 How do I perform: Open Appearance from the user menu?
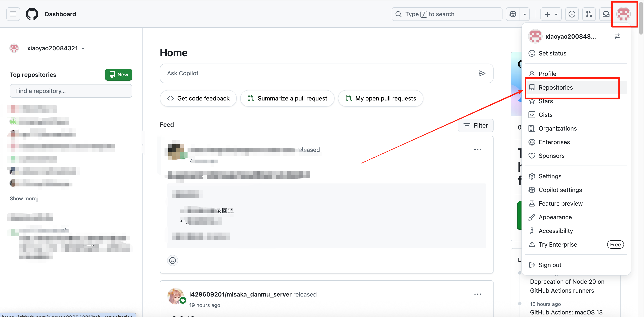coord(576,217)
